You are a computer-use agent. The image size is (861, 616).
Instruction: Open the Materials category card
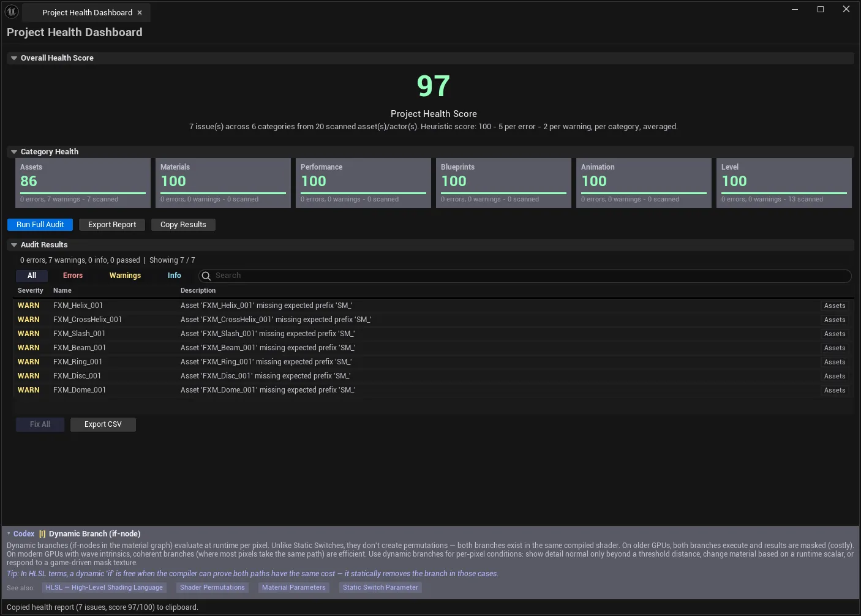tap(223, 183)
